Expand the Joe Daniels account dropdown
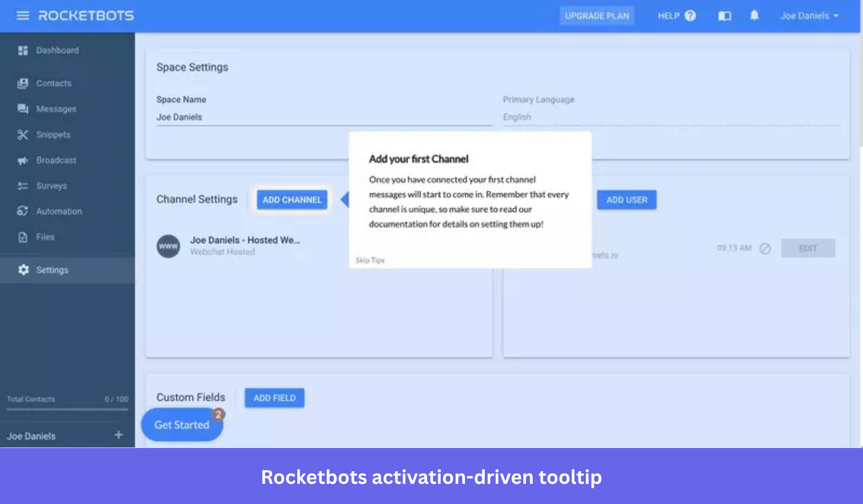 pos(809,16)
